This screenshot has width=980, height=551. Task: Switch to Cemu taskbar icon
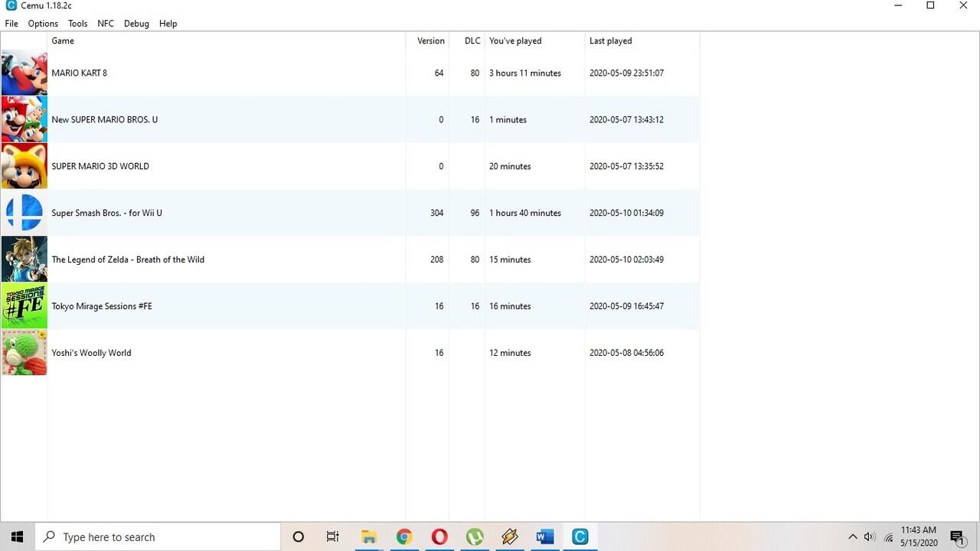coord(580,536)
